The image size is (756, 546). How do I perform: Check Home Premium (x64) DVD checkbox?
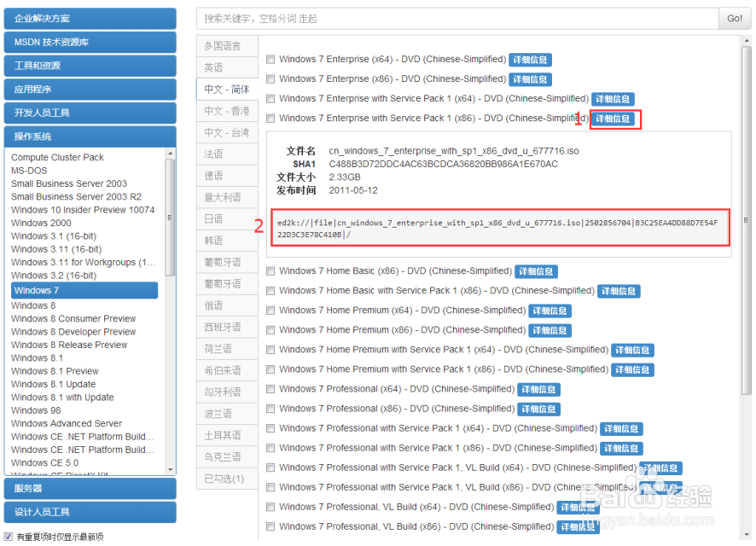tap(270, 311)
